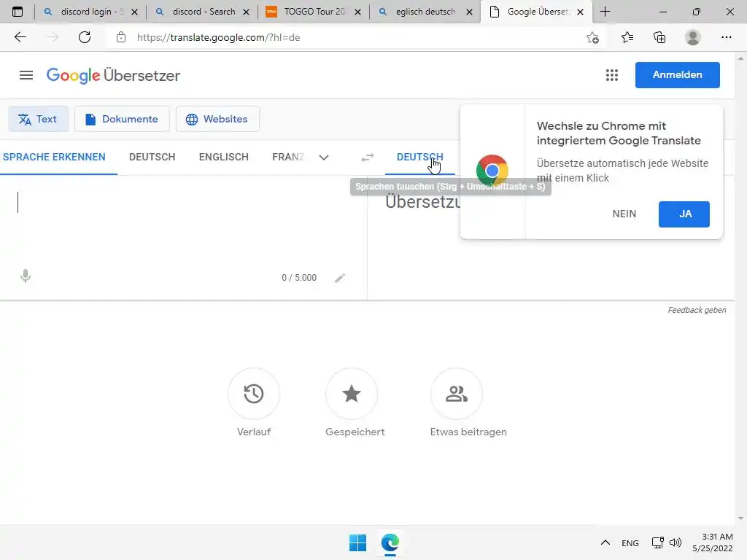Close the discord login tab
747x560 pixels.
(134, 12)
